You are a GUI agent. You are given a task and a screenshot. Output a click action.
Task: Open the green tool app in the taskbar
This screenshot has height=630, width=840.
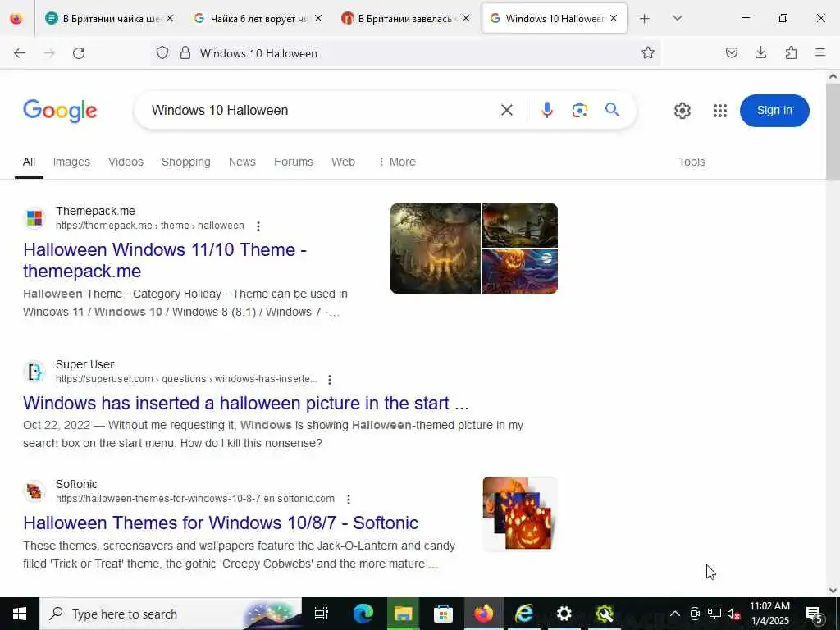point(605,614)
